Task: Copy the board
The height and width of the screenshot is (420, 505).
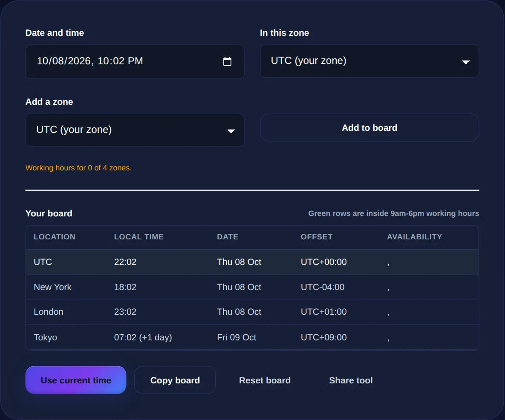Action: [175, 380]
